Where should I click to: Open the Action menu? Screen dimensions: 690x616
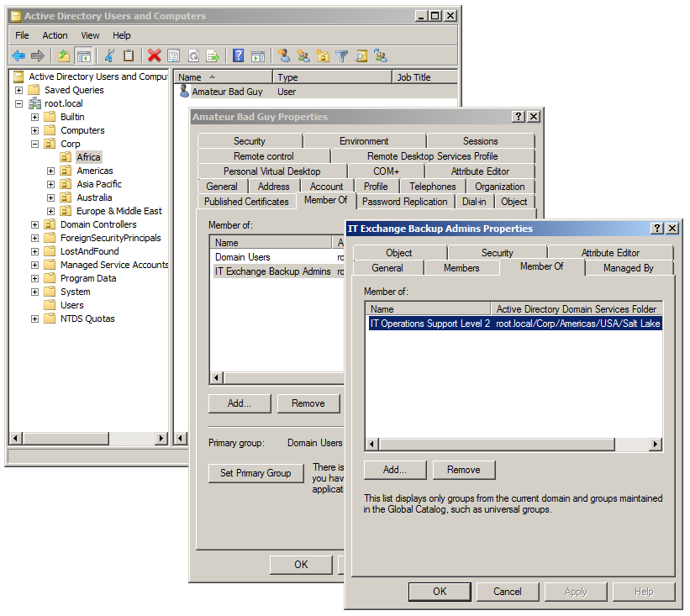(x=54, y=35)
